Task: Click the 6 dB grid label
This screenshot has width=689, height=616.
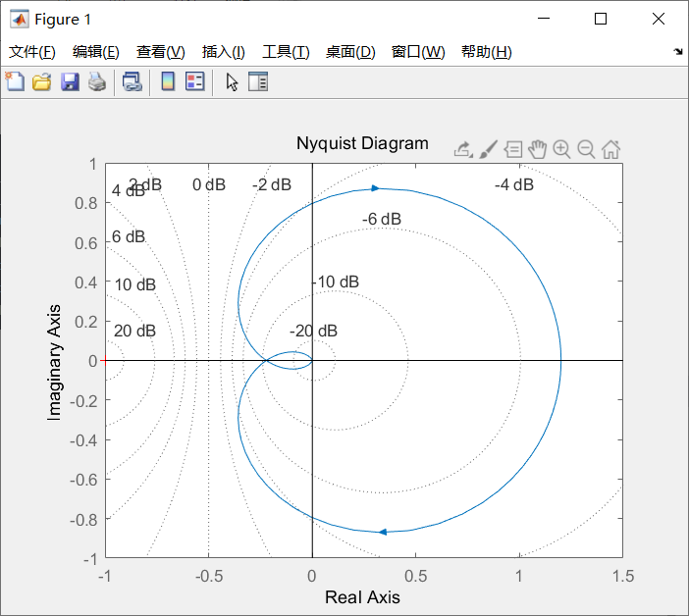Action: [x=129, y=236]
